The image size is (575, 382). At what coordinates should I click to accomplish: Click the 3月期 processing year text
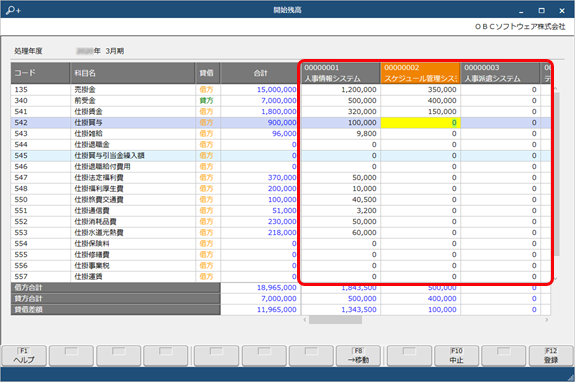pyautogui.click(x=114, y=51)
